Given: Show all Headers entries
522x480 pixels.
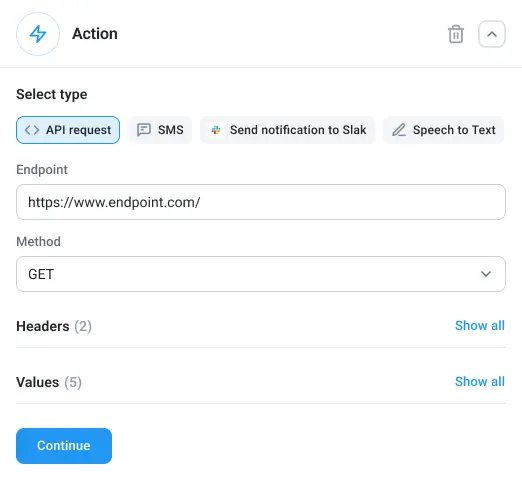Looking at the screenshot, I should 480,326.
